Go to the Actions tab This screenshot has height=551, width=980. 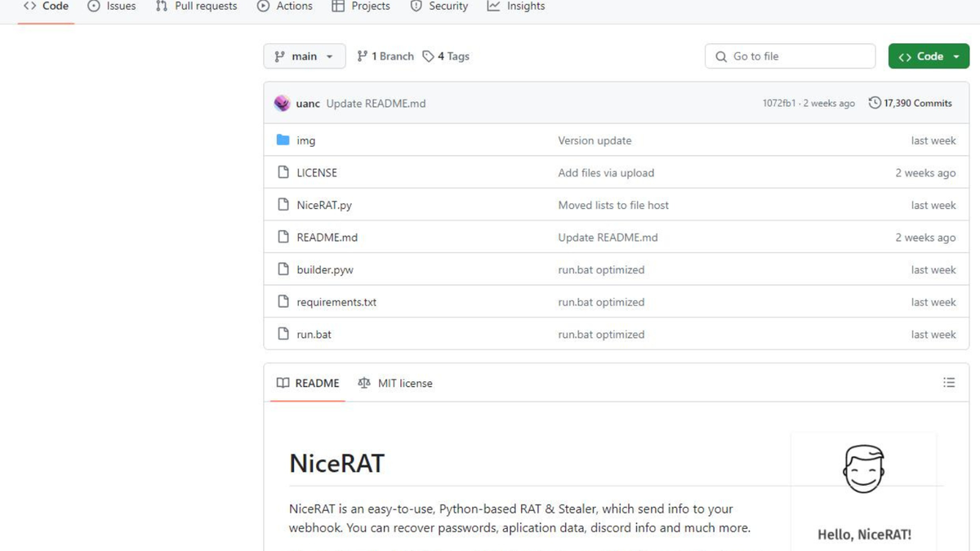coord(285,7)
